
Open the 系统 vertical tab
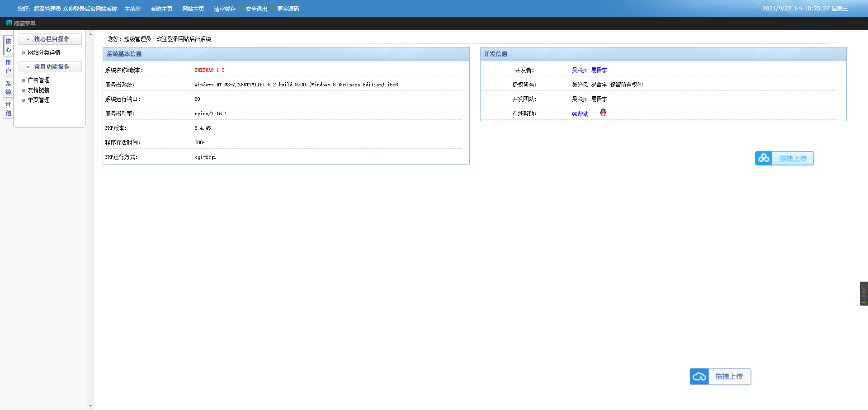point(8,88)
